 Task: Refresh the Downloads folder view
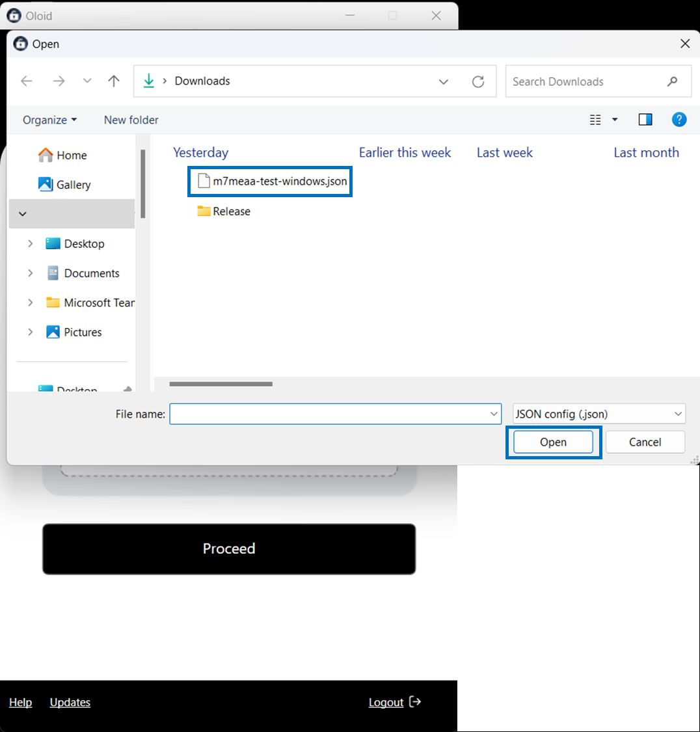pyautogui.click(x=478, y=82)
